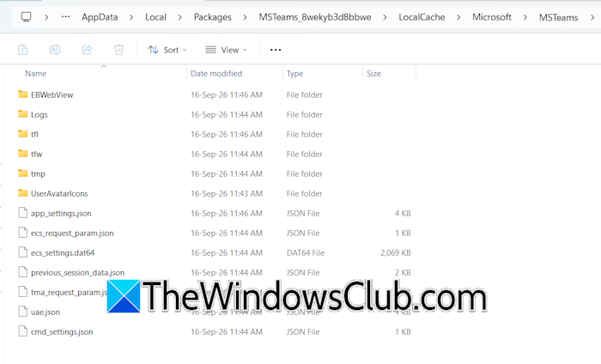Select the app_settings.json file icon
This screenshot has height=364, width=601.
click(23, 213)
